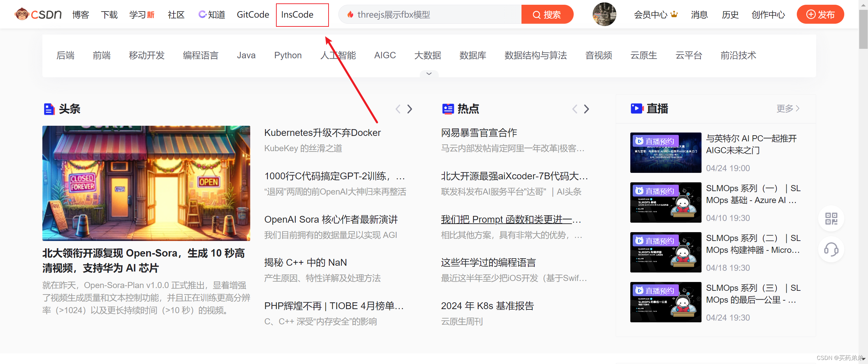The width and height of the screenshot is (868, 364).
Task: Open C知道 in top navigation
Action: [212, 15]
